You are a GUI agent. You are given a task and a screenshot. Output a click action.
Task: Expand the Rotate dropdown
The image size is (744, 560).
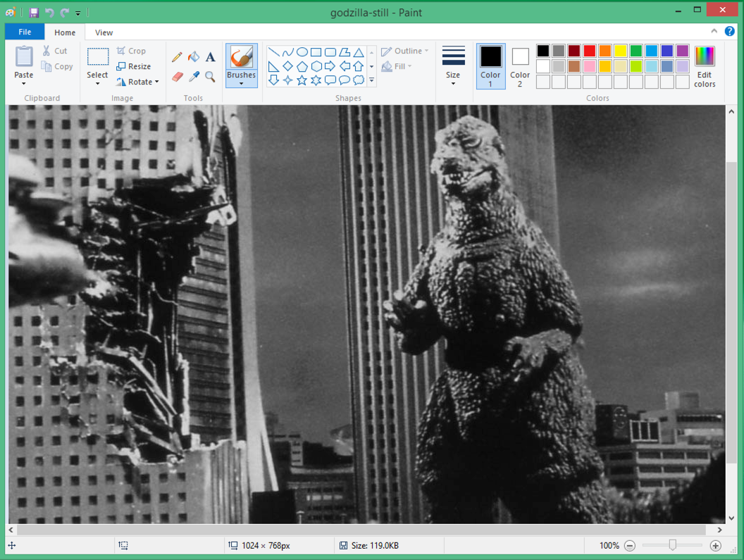coord(156,82)
